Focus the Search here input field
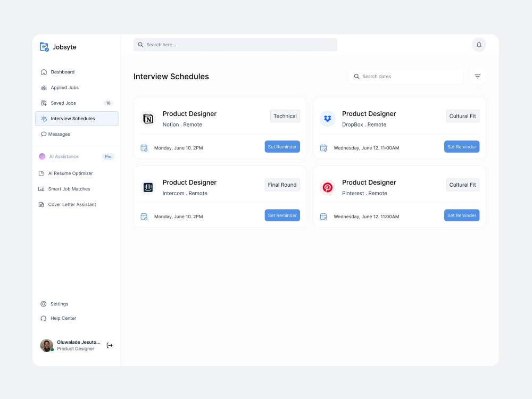 [x=236, y=45]
